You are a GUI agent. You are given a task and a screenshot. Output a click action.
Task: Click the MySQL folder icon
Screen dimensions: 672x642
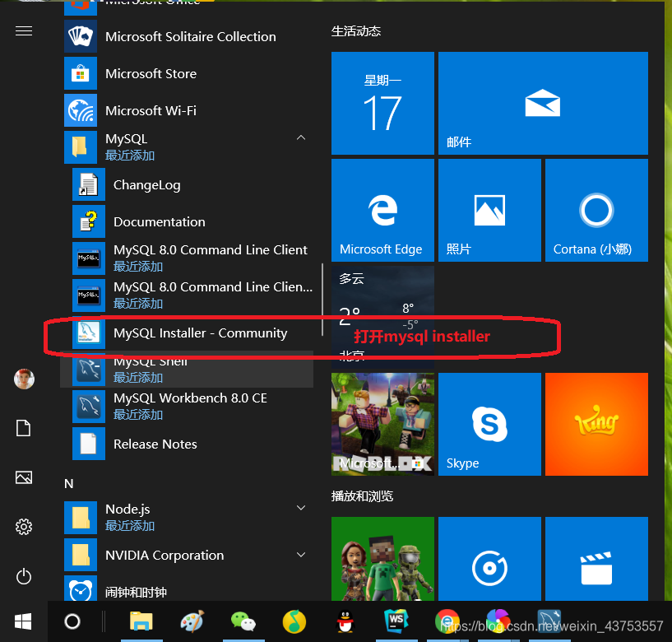pyautogui.click(x=81, y=147)
